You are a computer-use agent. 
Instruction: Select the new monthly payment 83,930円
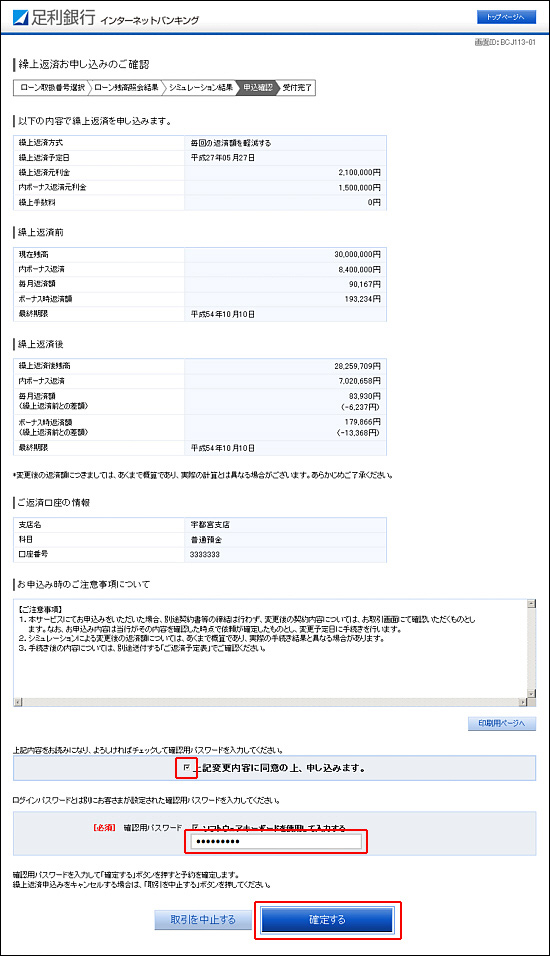(x=364, y=396)
